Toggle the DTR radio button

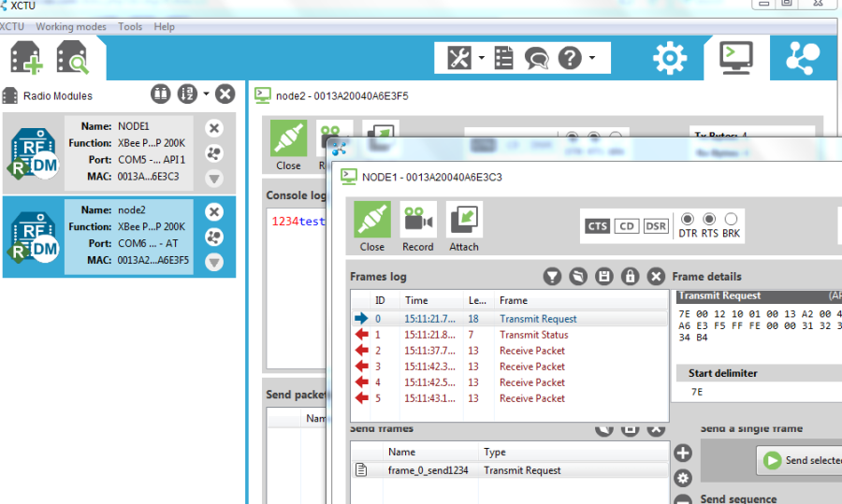[688, 219]
